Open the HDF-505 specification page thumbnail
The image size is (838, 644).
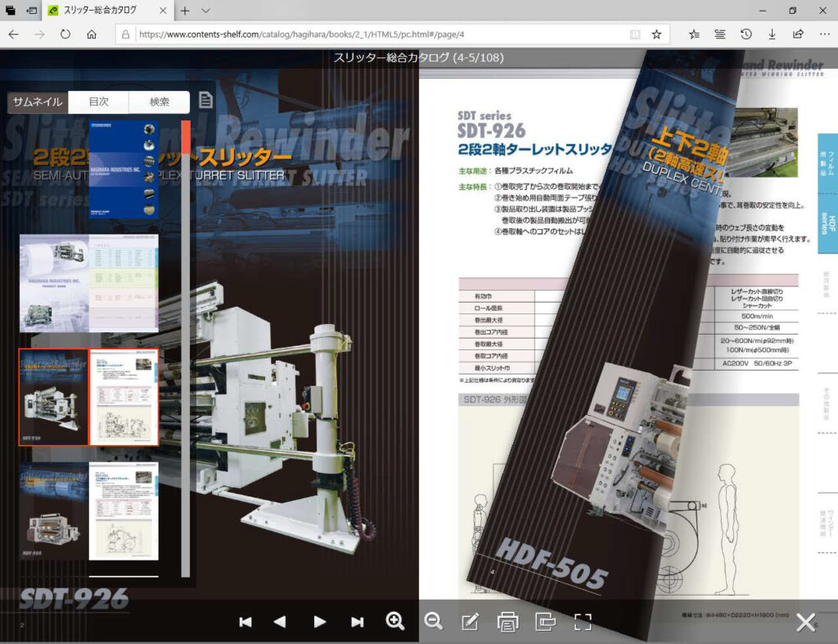(124, 511)
